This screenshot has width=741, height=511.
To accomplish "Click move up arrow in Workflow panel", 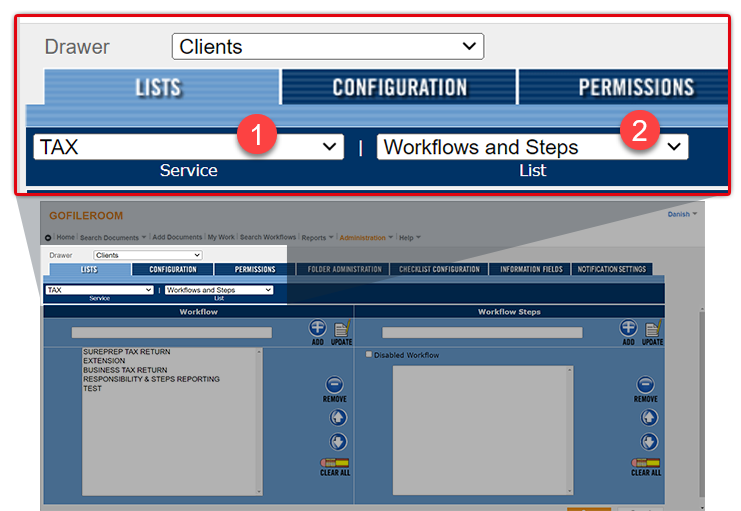I will click(x=338, y=417).
